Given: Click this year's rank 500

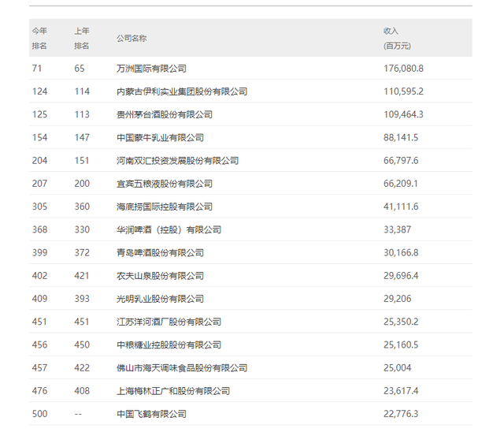Looking at the screenshot, I should (40, 414).
